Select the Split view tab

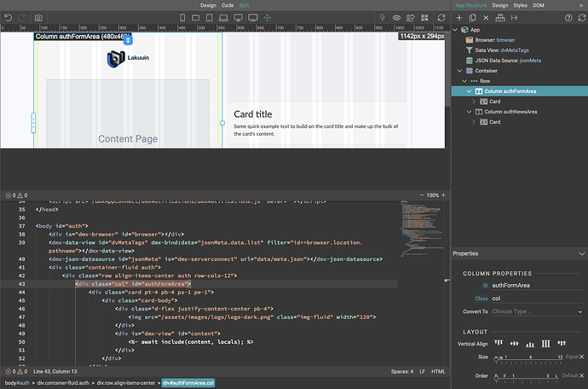point(244,5)
